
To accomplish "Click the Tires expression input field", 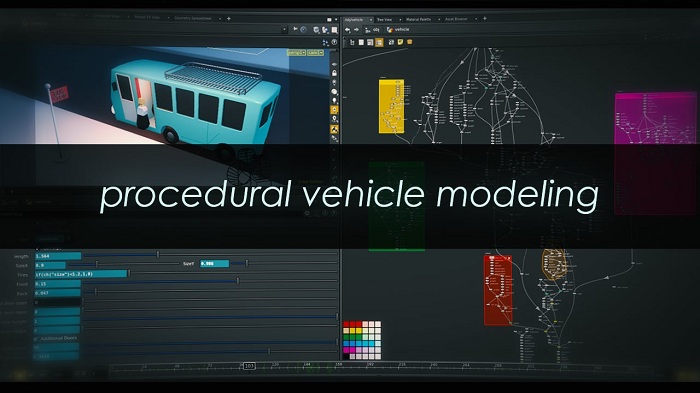I will pyautogui.click(x=81, y=274).
